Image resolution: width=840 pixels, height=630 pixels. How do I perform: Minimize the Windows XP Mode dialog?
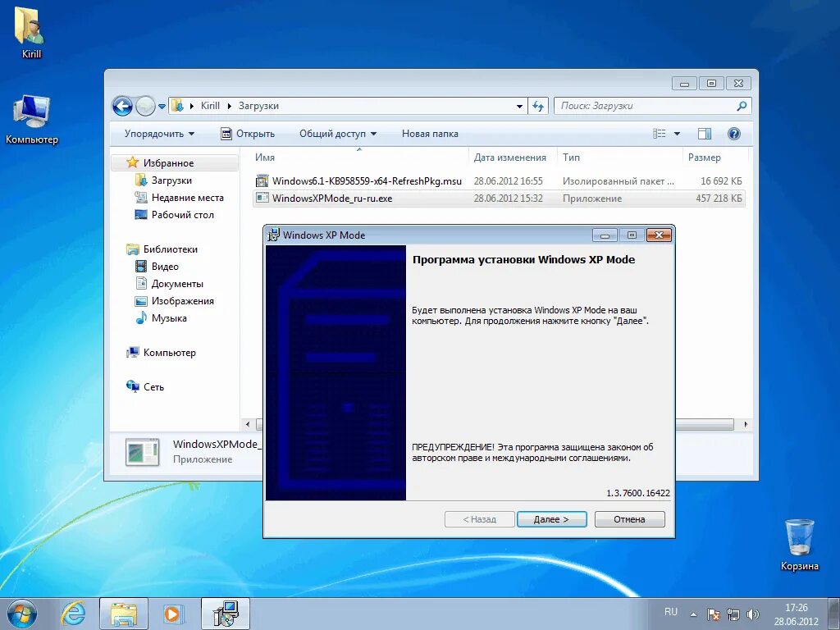605,235
